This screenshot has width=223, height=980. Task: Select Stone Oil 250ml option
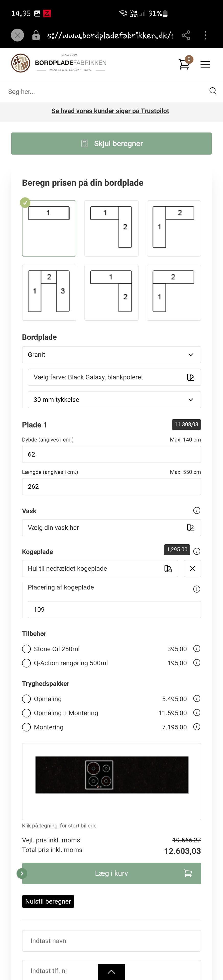pos(26,649)
